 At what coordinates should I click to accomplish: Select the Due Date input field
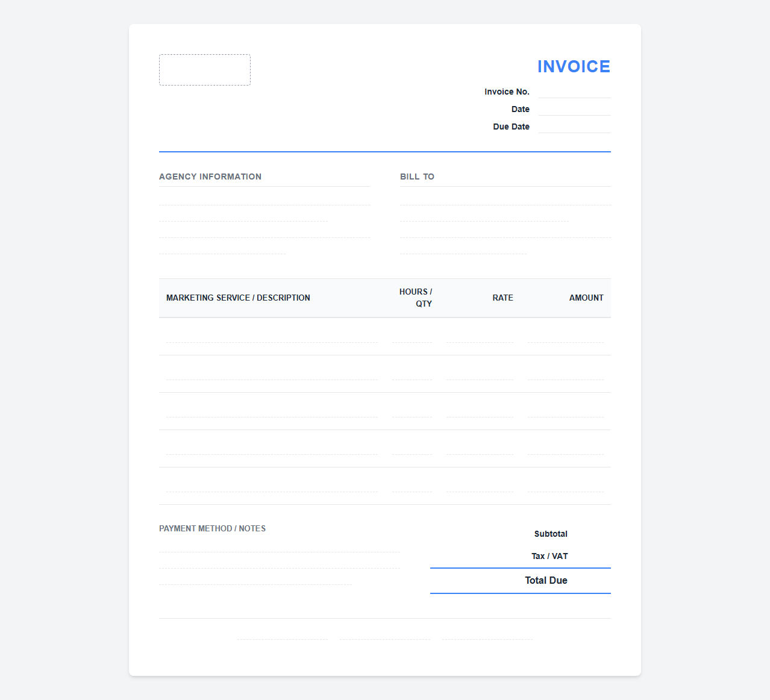tap(575, 127)
